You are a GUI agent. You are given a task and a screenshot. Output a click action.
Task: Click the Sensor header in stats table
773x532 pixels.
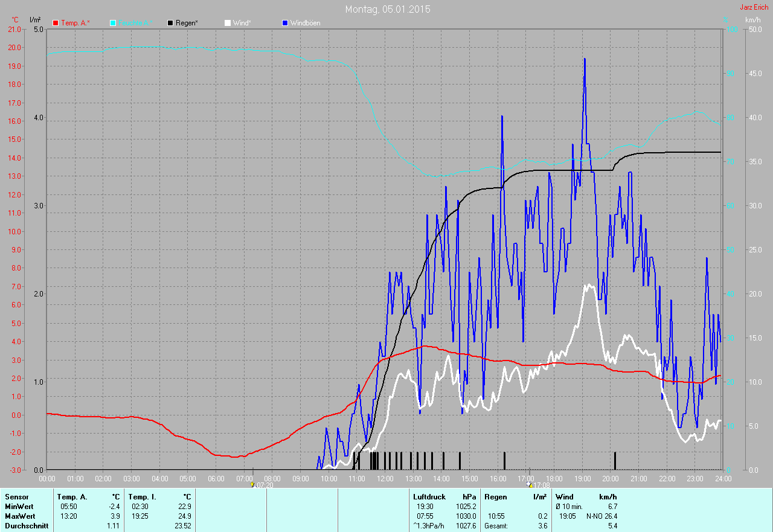(16, 497)
